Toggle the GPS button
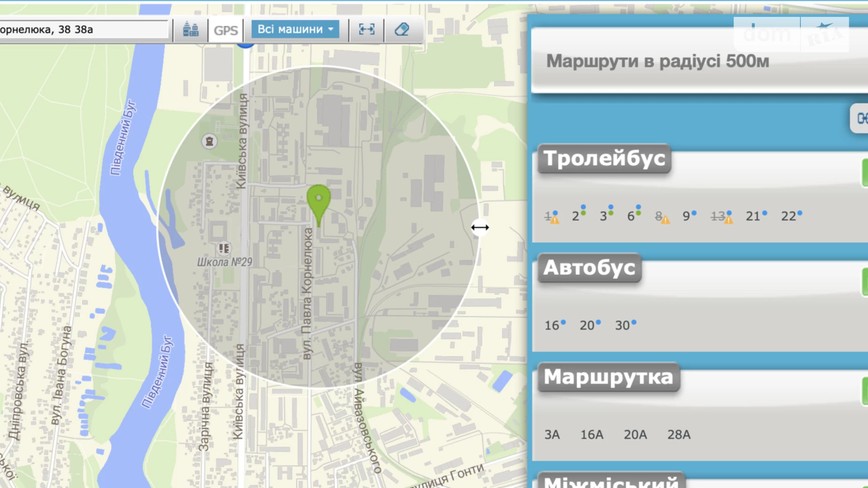The height and width of the screenshot is (488, 868). [x=226, y=30]
